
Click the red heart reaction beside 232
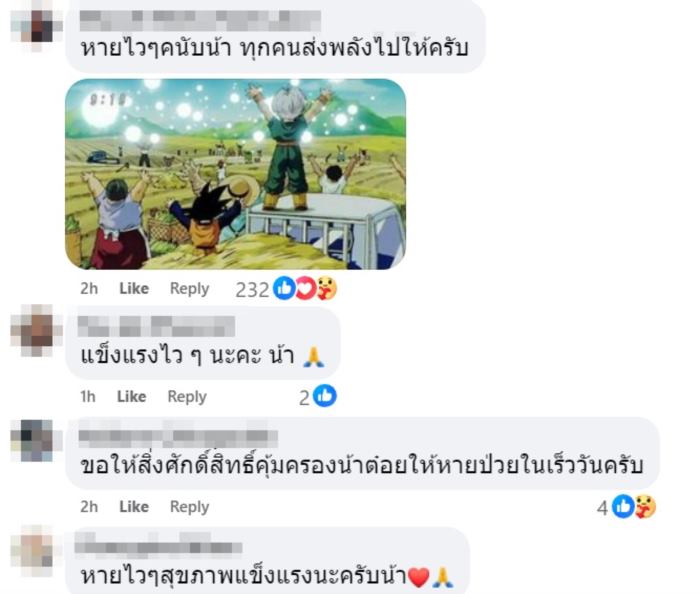pos(305,288)
